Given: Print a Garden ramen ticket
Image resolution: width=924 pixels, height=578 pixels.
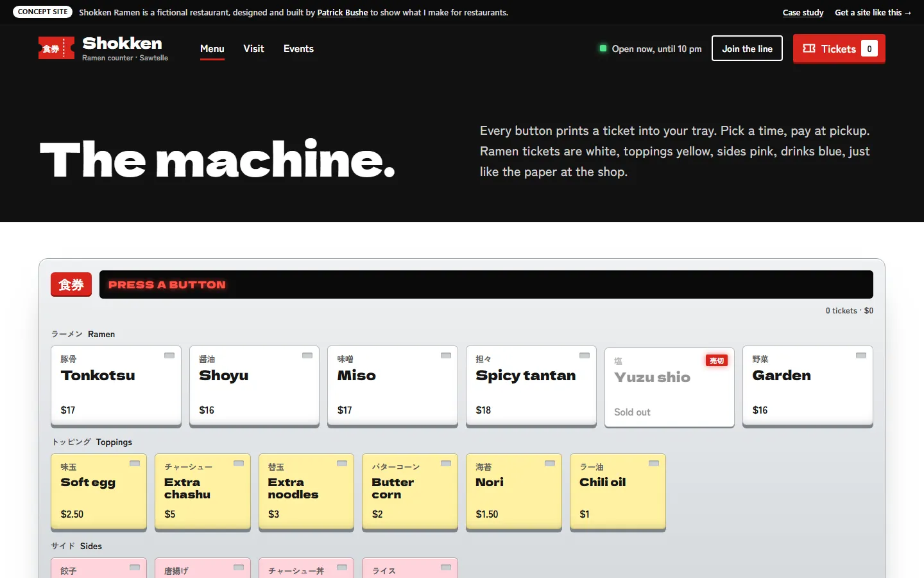Looking at the screenshot, I should coord(808,386).
